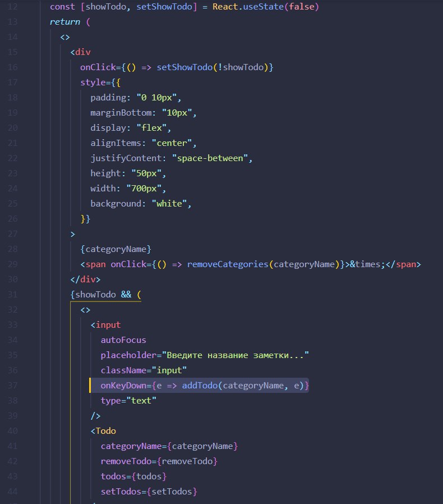Click line number 19 in the gutter
The image size is (443, 504).
coord(12,113)
